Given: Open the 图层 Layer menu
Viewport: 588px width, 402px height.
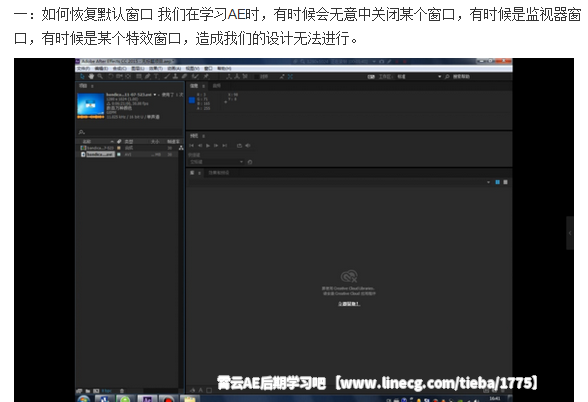Looking at the screenshot, I should click(x=138, y=69).
